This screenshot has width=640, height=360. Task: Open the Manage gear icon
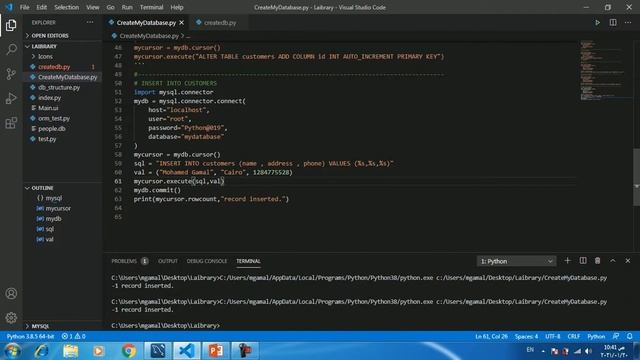point(11,318)
